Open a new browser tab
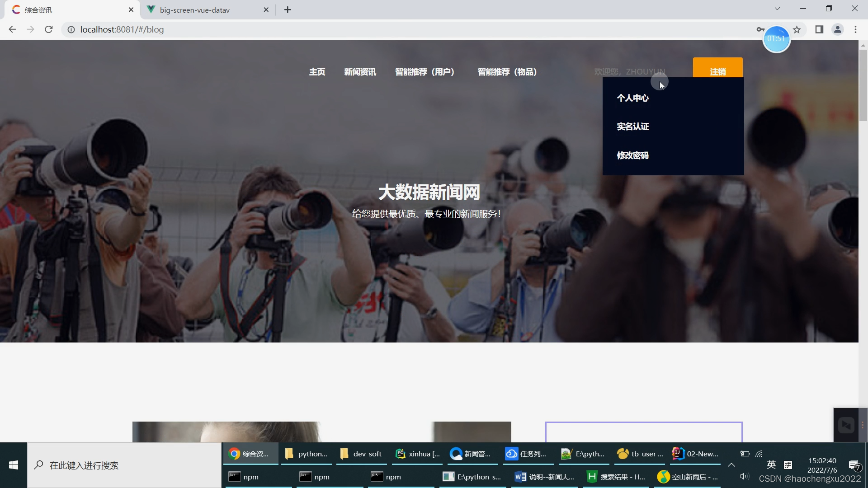The width and height of the screenshot is (868, 488). pos(288,9)
